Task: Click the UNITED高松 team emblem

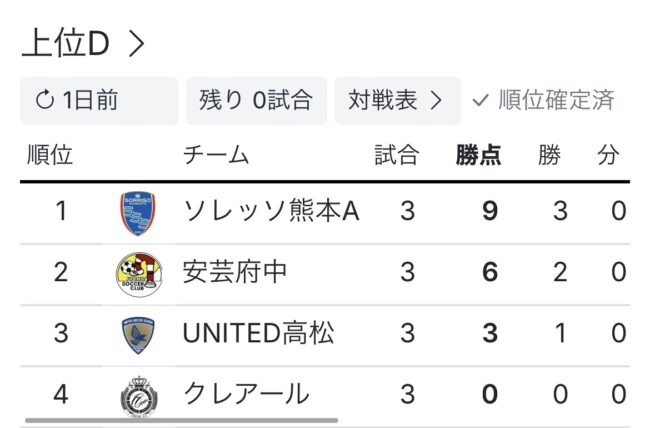Action: pyautogui.click(x=137, y=334)
